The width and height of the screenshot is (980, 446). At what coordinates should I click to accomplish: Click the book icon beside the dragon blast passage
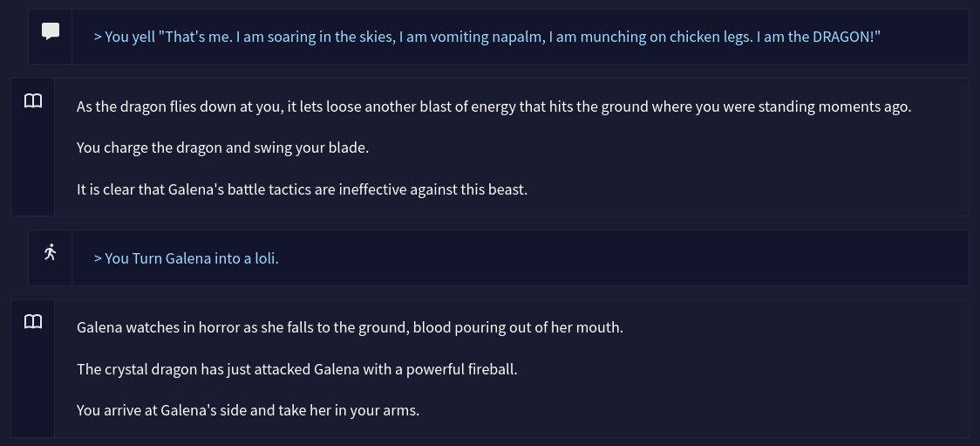pos(33,100)
